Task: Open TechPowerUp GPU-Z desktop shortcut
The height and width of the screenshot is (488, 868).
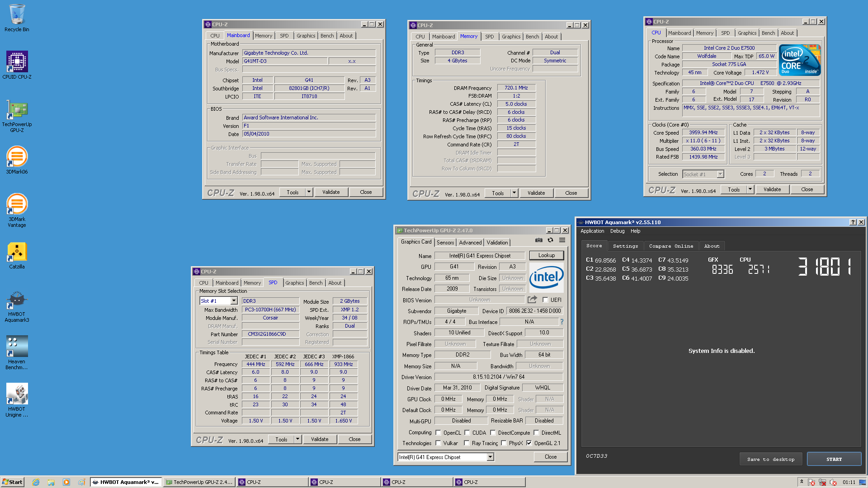Action: click(17, 116)
